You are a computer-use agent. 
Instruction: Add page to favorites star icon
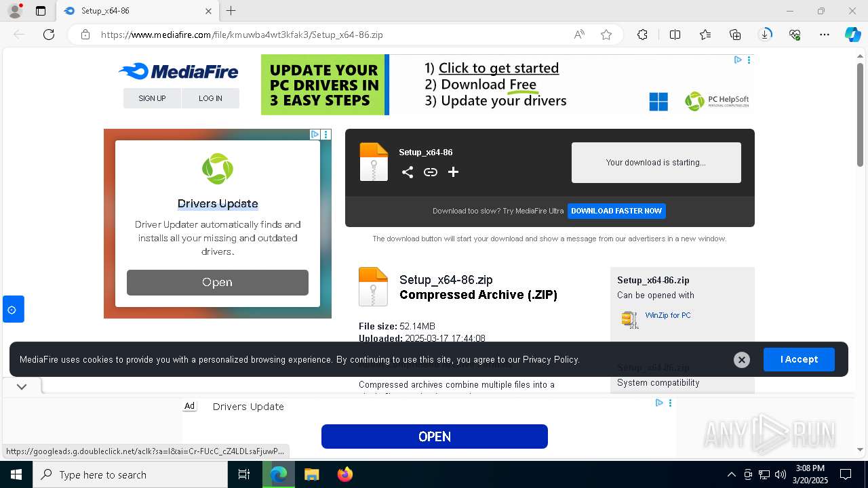[x=606, y=35]
